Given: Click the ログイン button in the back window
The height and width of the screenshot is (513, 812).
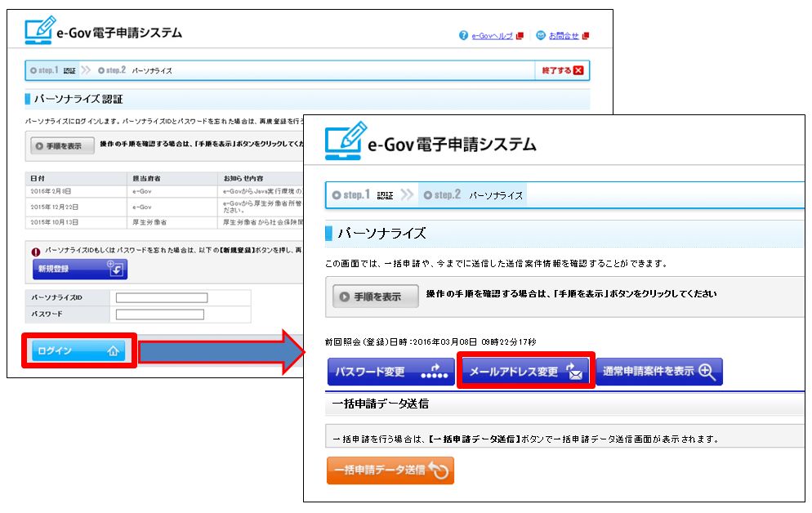Looking at the screenshot, I should [78, 350].
